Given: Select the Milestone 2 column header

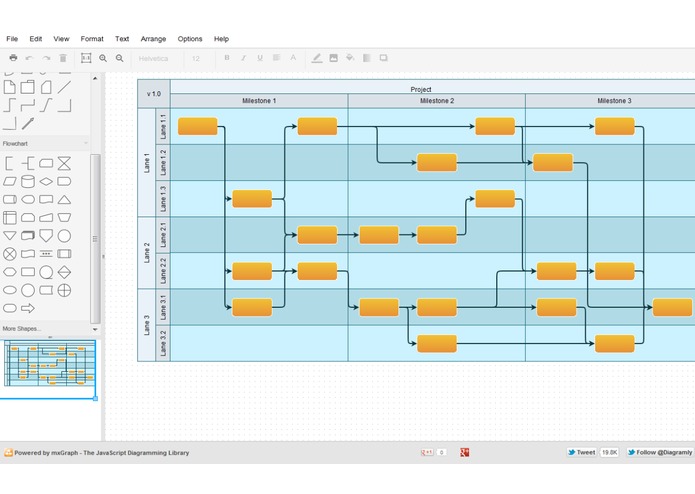Looking at the screenshot, I should click(437, 101).
